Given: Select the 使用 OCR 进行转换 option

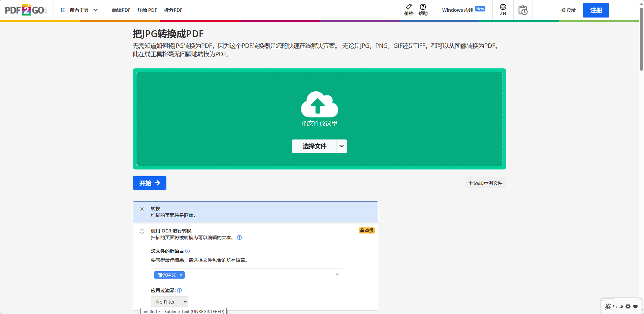Looking at the screenshot, I should coord(142,231).
